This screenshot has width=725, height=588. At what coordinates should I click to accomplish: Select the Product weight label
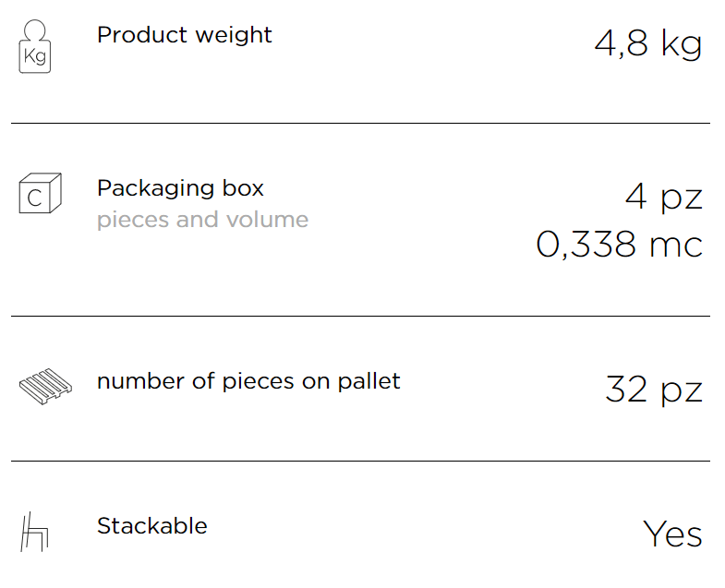(x=185, y=36)
